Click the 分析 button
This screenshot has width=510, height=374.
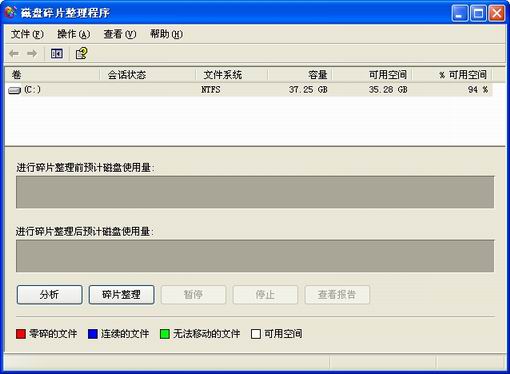pyautogui.click(x=49, y=295)
